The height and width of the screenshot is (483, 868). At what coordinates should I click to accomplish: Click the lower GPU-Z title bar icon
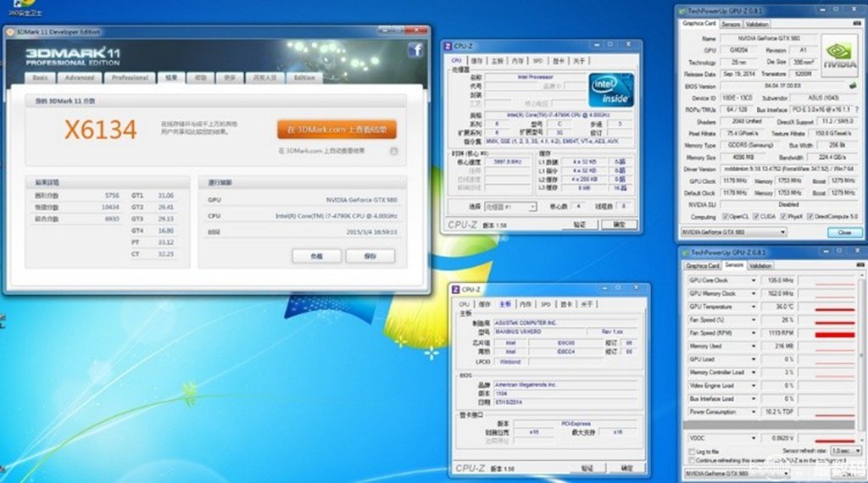686,253
